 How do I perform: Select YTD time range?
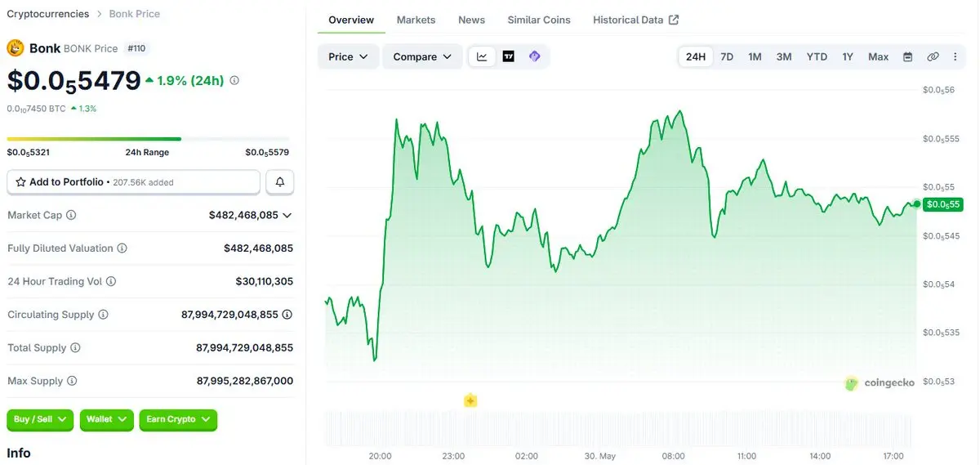click(x=817, y=56)
